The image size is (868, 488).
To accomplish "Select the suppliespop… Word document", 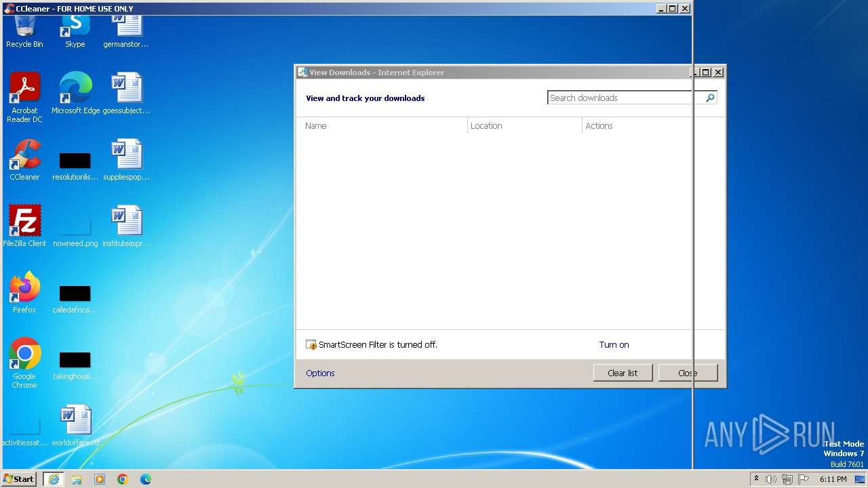I will (x=126, y=159).
